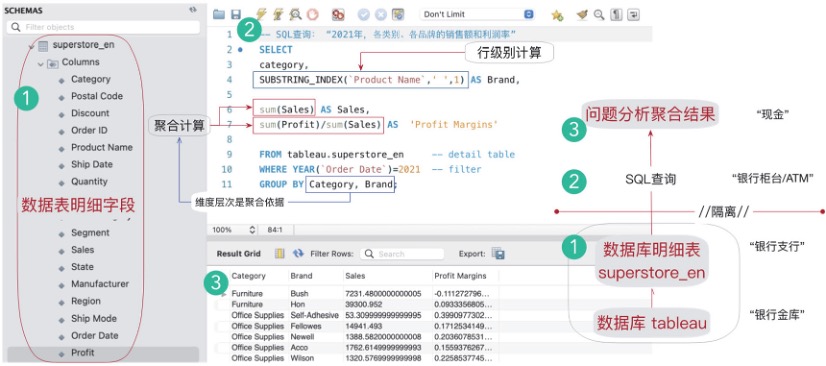Select the Fellowes brand cell
This screenshot has height=366, width=826.
tap(306, 326)
